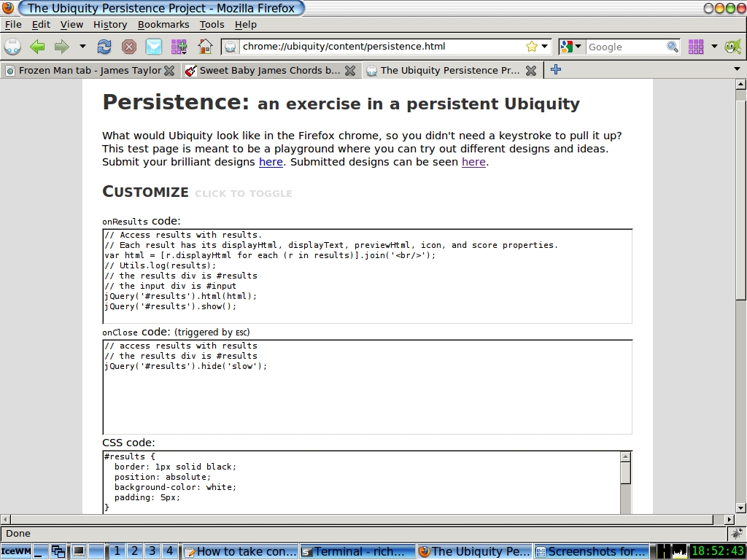Open the View menu
The image size is (747, 560).
71,25
